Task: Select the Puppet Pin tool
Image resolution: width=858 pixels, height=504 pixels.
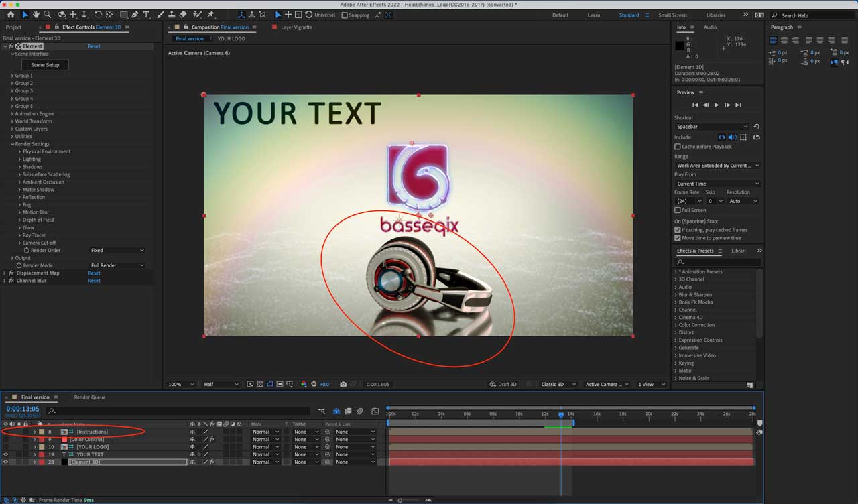Action: click(x=211, y=15)
